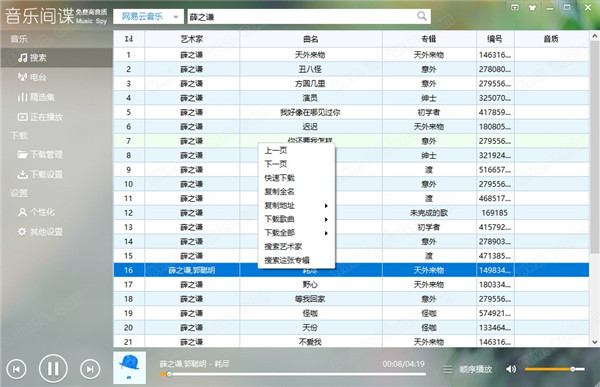Skip to the next track
This screenshot has height=387, width=600.
pyautogui.click(x=90, y=369)
